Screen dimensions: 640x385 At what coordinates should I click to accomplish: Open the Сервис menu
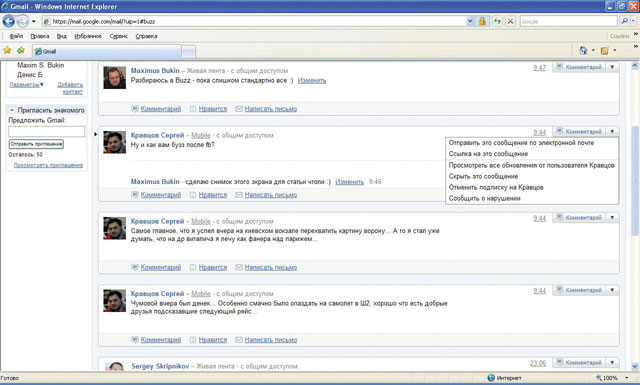(118, 36)
